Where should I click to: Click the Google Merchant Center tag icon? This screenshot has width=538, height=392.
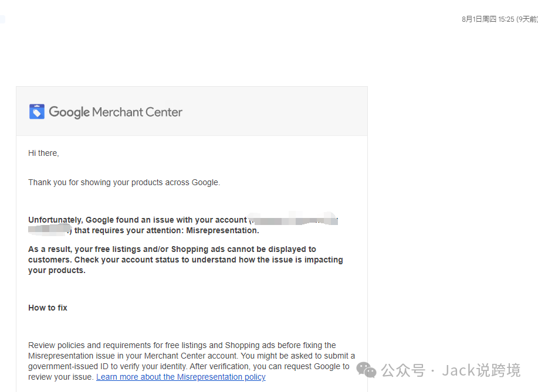[37, 111]
